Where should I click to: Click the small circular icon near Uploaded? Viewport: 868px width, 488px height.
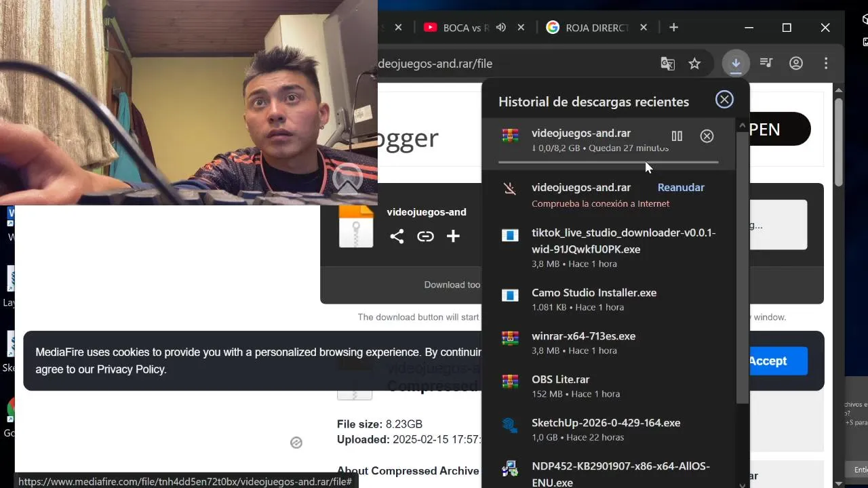click(x=296, y=443)
